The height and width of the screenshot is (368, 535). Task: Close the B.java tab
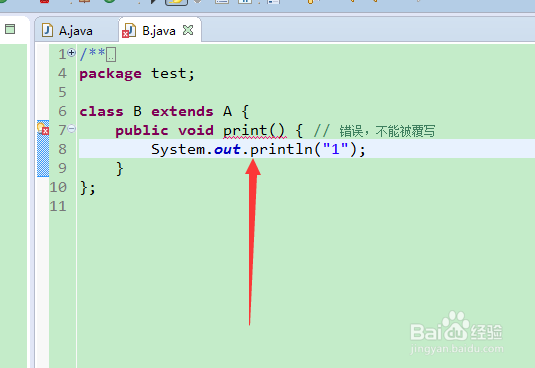click(188, 30)
